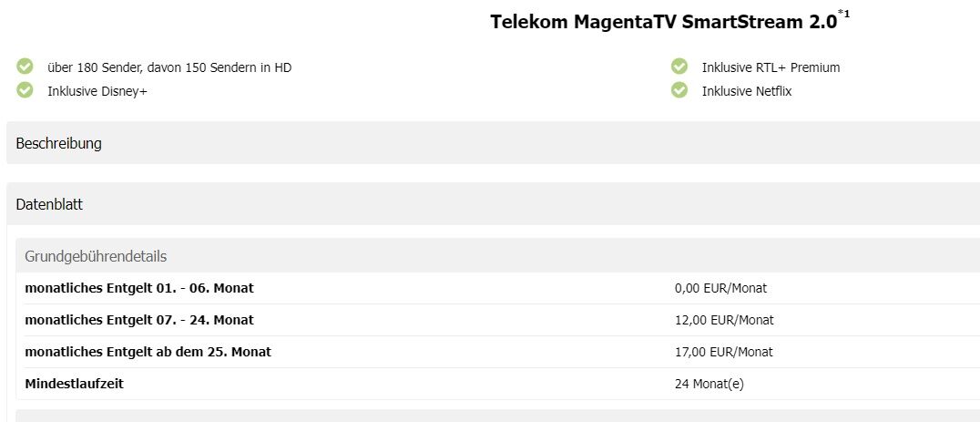Click the Mindestlaufzeit 24 Monat(e) value

coord(709,384)
